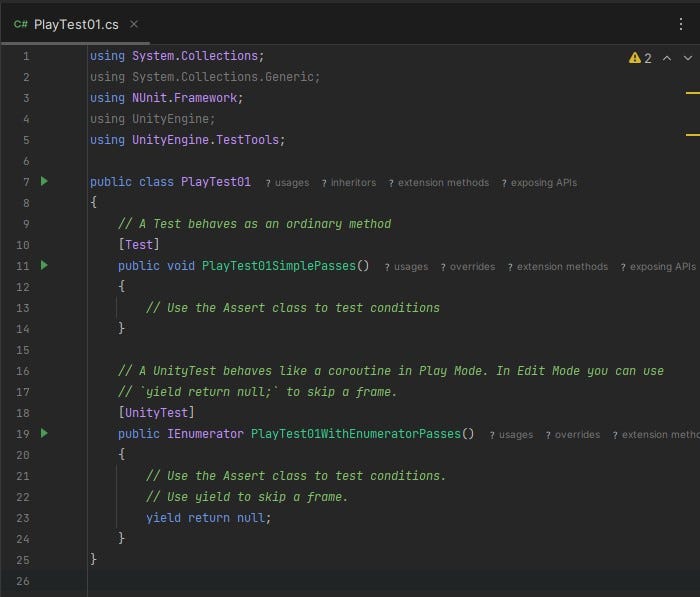Click line number 15 in the gutter
The image size is (700, 597).
[x=23, y=350]
